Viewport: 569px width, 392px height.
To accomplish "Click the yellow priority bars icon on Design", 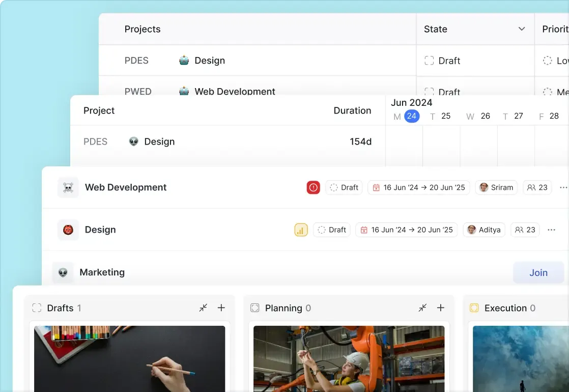I will (301, 230).
